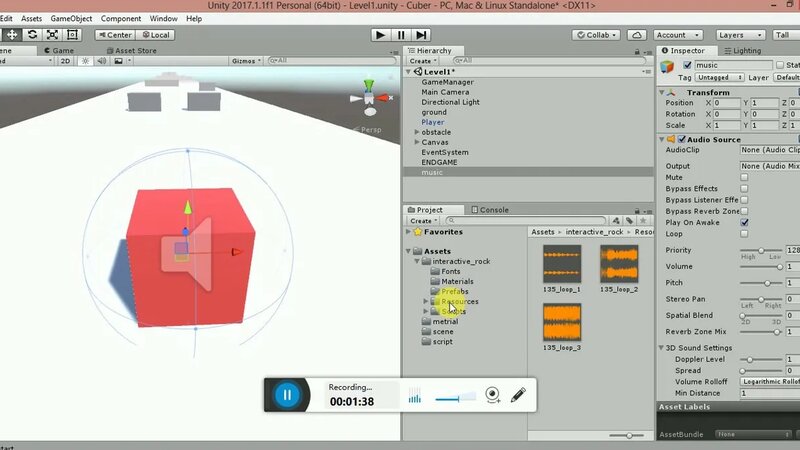Viewport: 800px width, 450px height.
Task: Click the Project search by type icon
Action: pos(616,220)
